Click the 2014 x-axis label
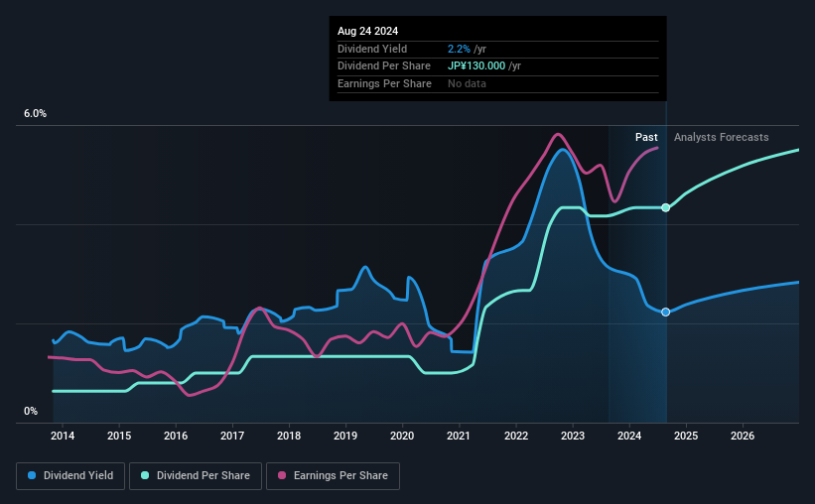815x504 pixels. pos(63,436)
